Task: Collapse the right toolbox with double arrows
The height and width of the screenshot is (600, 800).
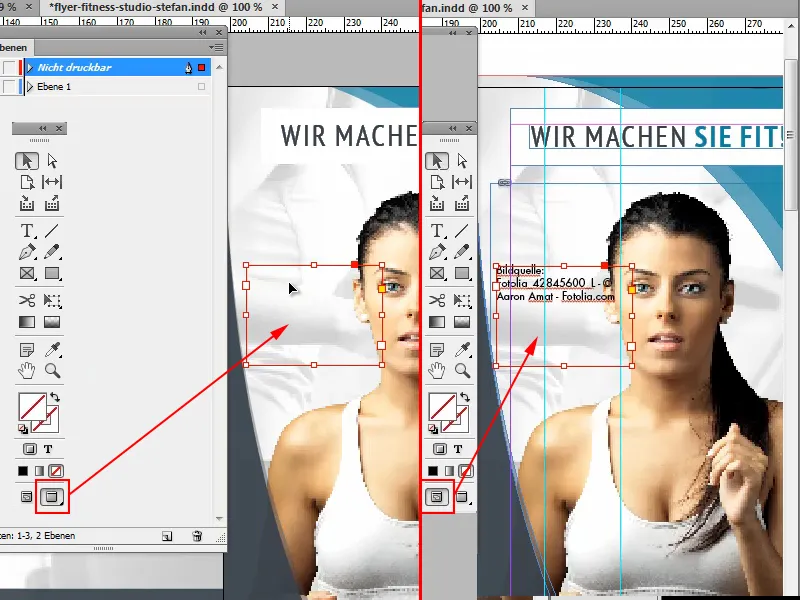Action: pyautogui.click(x=453, y=128)
